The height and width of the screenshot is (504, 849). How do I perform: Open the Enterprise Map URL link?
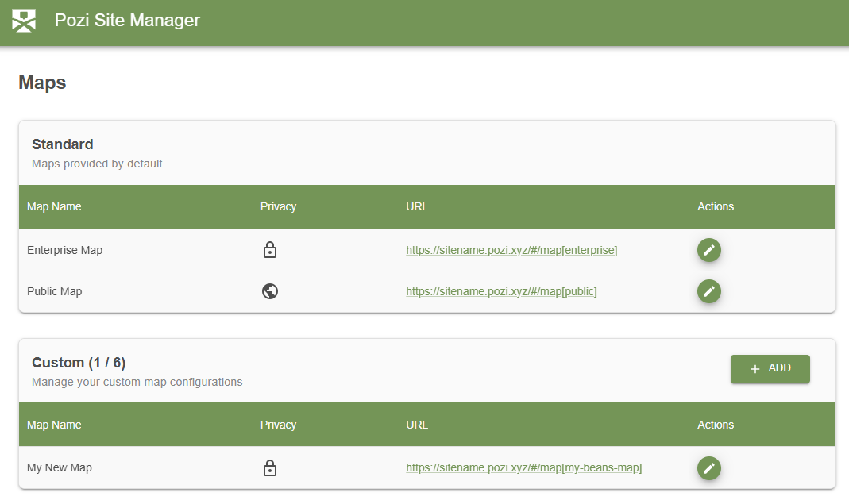tap(511, 249)
